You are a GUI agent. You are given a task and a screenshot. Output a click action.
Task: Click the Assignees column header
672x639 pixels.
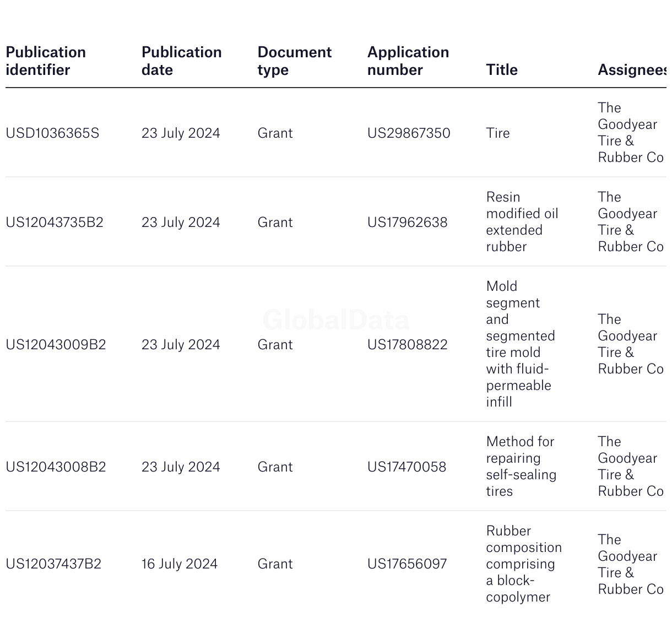(x=631, y=70)
